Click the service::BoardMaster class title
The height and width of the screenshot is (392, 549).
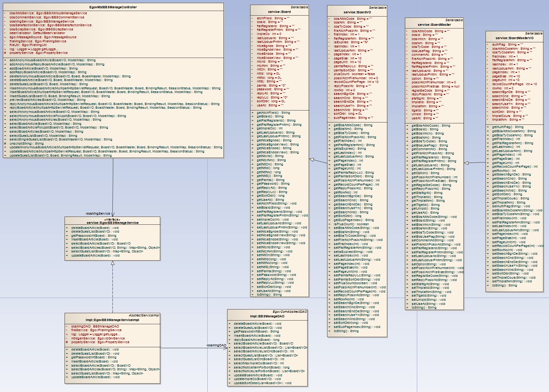(434, 24)
